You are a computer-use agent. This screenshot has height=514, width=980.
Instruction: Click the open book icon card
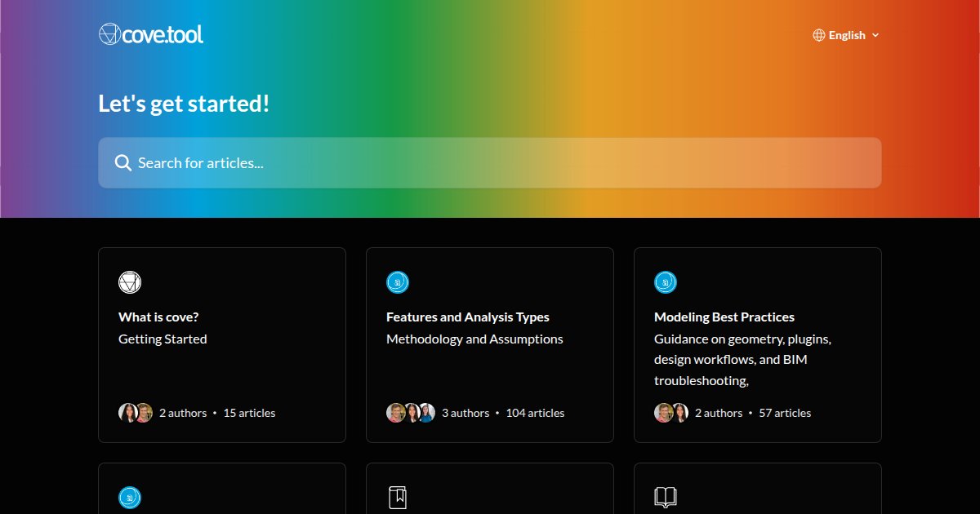(x=666, y=498)
